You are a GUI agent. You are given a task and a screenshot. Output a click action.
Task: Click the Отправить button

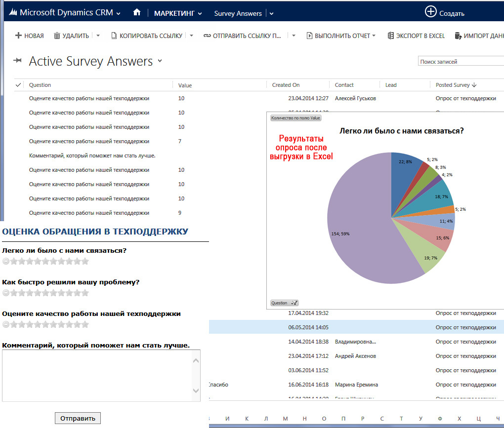[78, 418]
